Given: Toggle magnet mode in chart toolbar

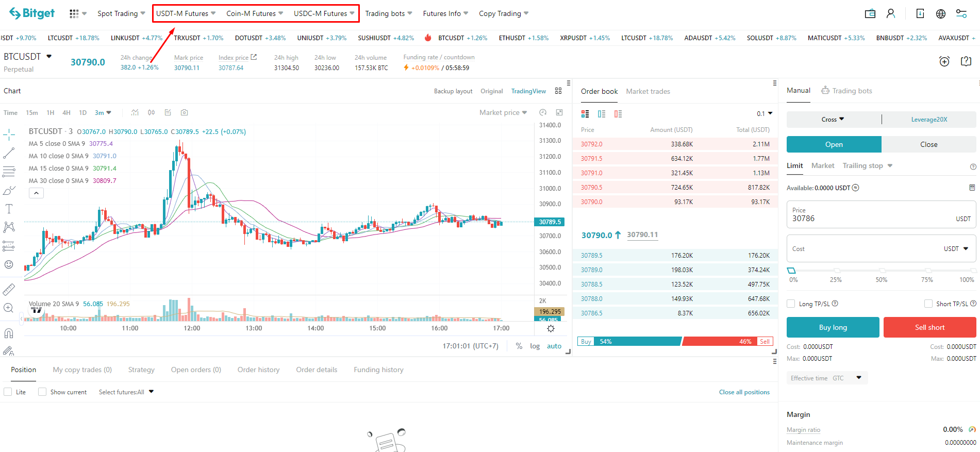Looking at the screenshot, I should click(x=9, y=333).
